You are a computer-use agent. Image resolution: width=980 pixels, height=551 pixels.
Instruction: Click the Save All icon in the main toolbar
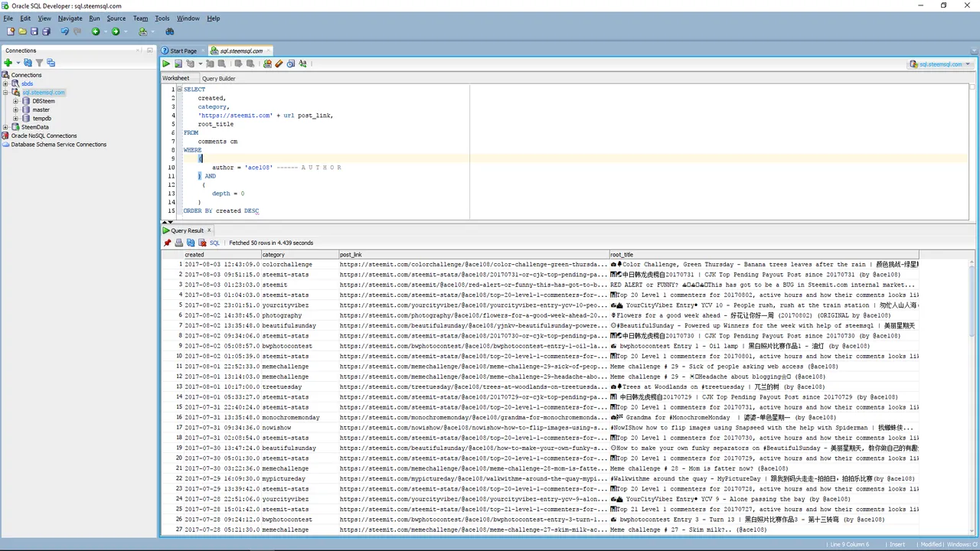click(x=46, y=31)
